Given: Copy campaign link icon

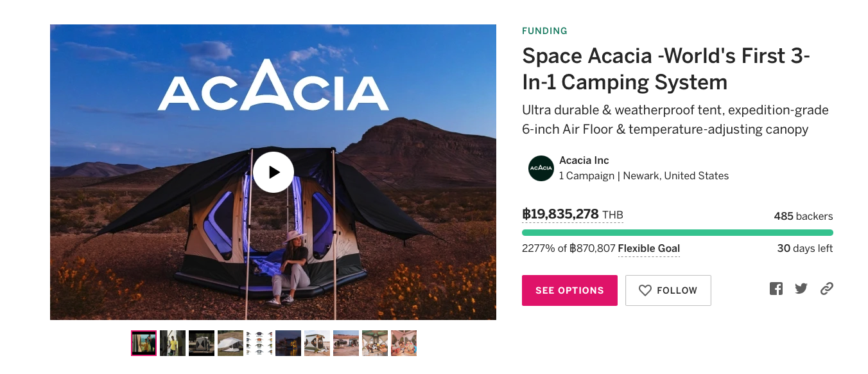Looking at the screenshot, I should coord(827,289).
